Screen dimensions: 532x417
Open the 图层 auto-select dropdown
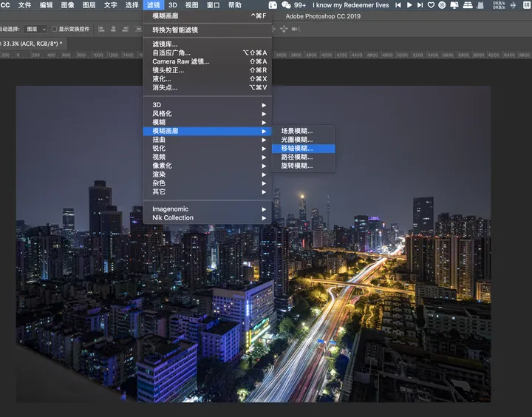pos(35,30)
